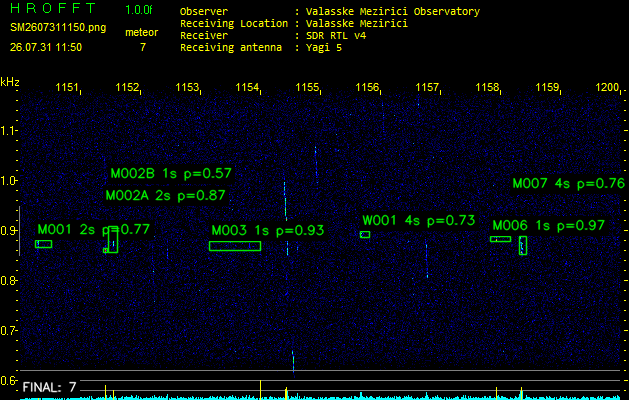Viewport: 629px width, 400px height.
Task: Click the 1155 time axis label
Action: click(x=307, y=87)
